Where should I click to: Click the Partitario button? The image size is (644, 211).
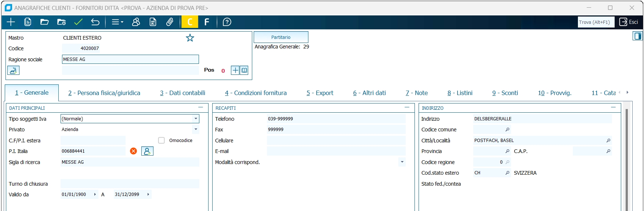281,37
